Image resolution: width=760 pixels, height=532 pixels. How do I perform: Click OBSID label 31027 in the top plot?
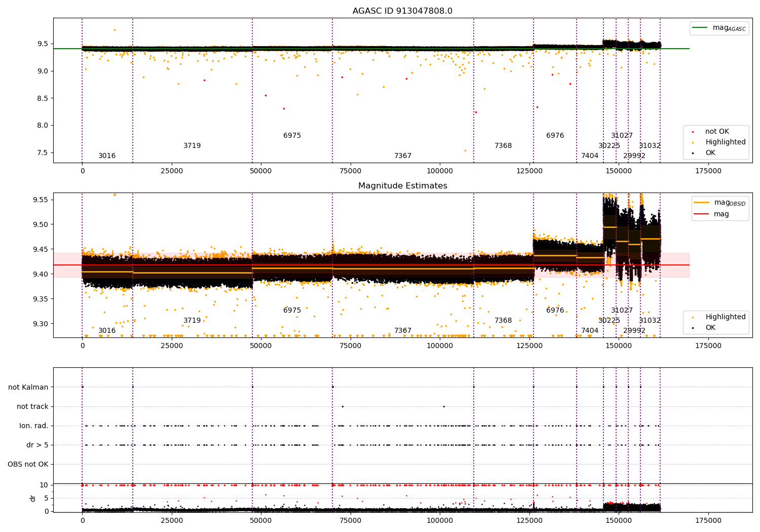tap(622, 136)
